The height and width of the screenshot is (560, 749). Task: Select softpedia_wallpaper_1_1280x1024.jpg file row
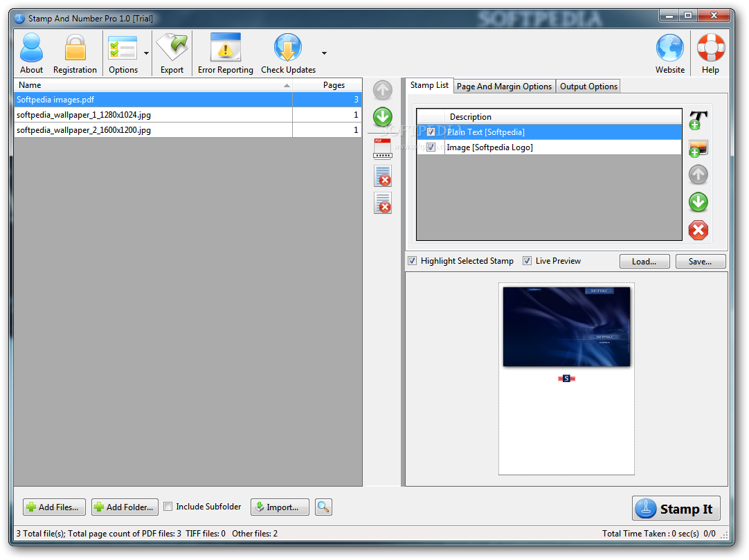(x=188, y=115)
